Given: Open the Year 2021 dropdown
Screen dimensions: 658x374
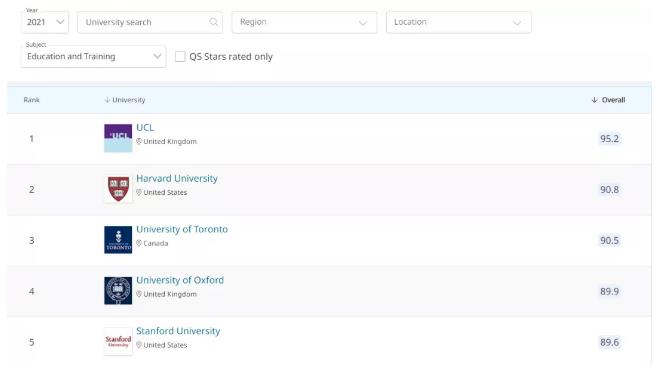Looking at the screenshot, I should point(45,22).
